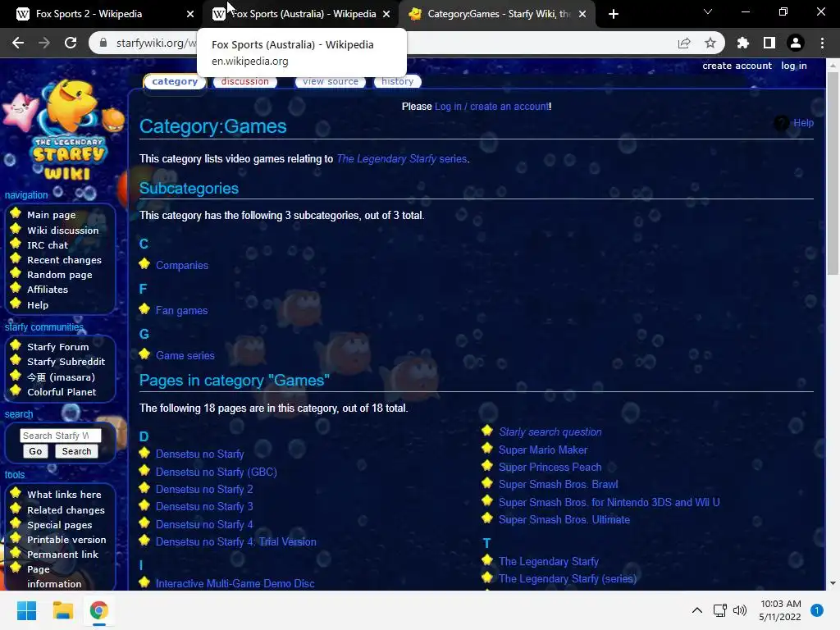The image size is (840, 630).
Task: Click the Search Starfy Wiki input field
Action: click(x=61, y=436)
